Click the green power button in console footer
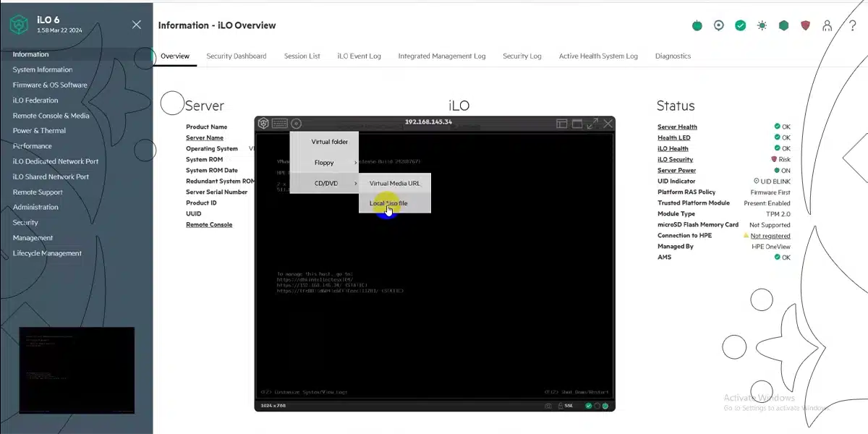 point(605,406)
